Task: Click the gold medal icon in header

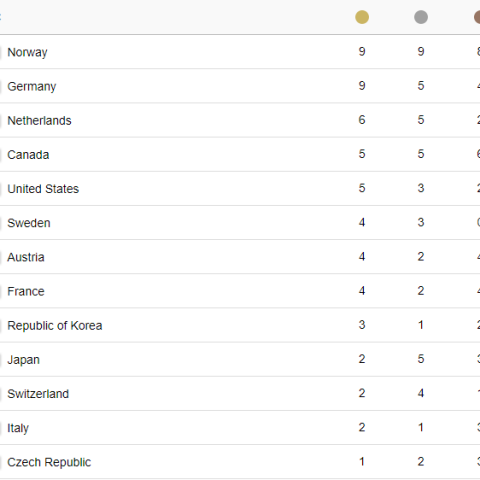Action: click(x=362, y=17)
